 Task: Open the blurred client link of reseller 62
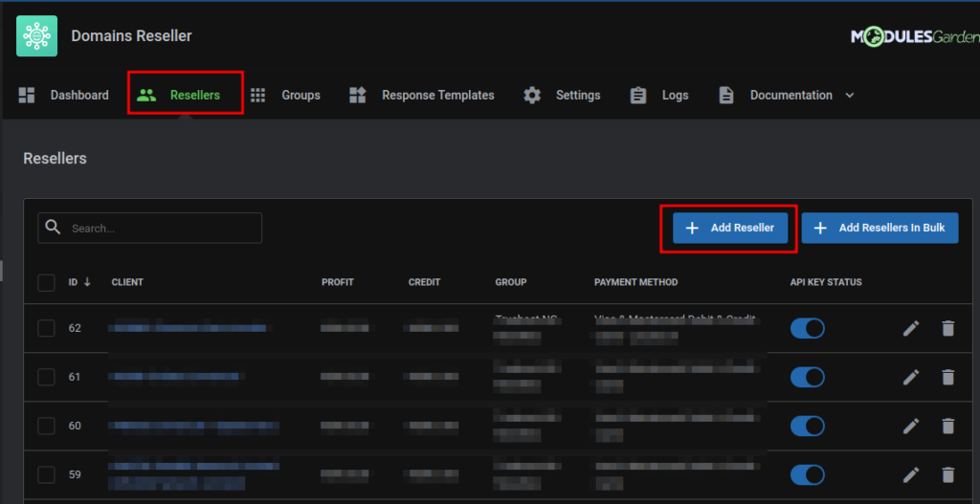[188, 328]
